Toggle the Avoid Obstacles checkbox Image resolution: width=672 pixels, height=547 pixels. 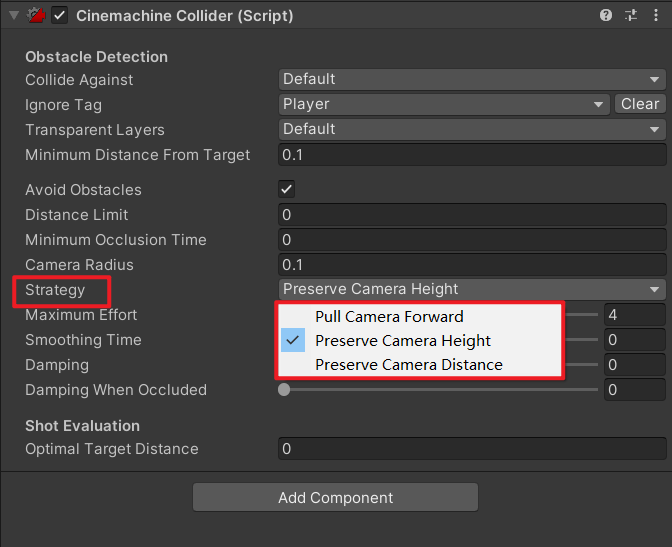(x=286, y=189)
